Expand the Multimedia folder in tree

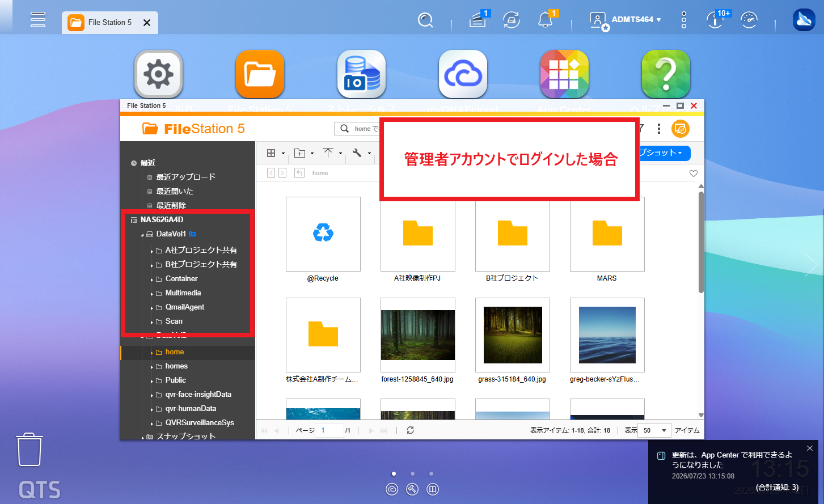(x=152, y=294)
